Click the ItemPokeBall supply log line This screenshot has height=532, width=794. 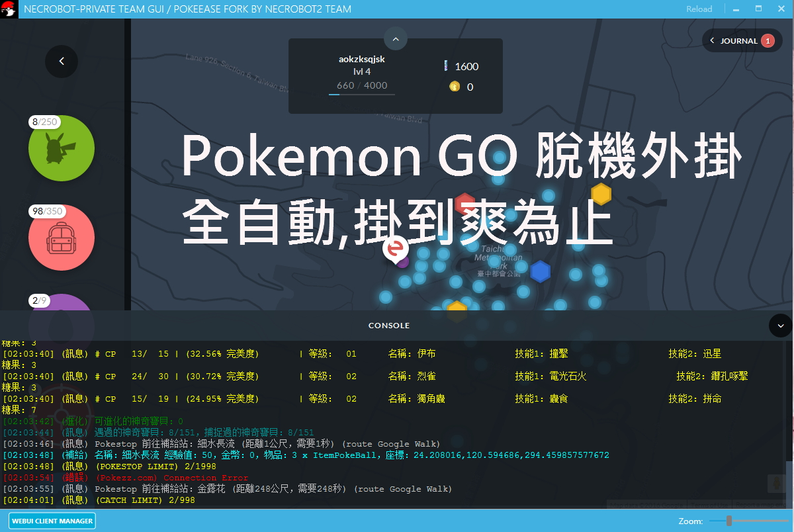(306, 455)
